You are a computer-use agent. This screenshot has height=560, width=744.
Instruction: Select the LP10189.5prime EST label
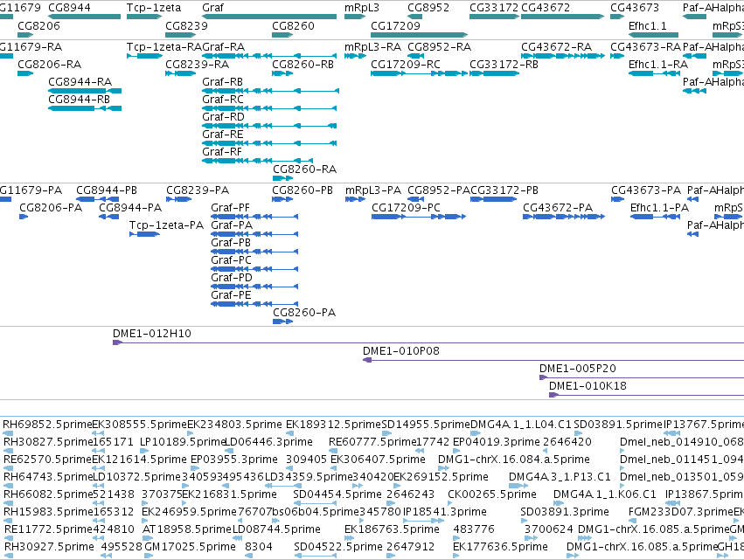click(x=182, y=442)
